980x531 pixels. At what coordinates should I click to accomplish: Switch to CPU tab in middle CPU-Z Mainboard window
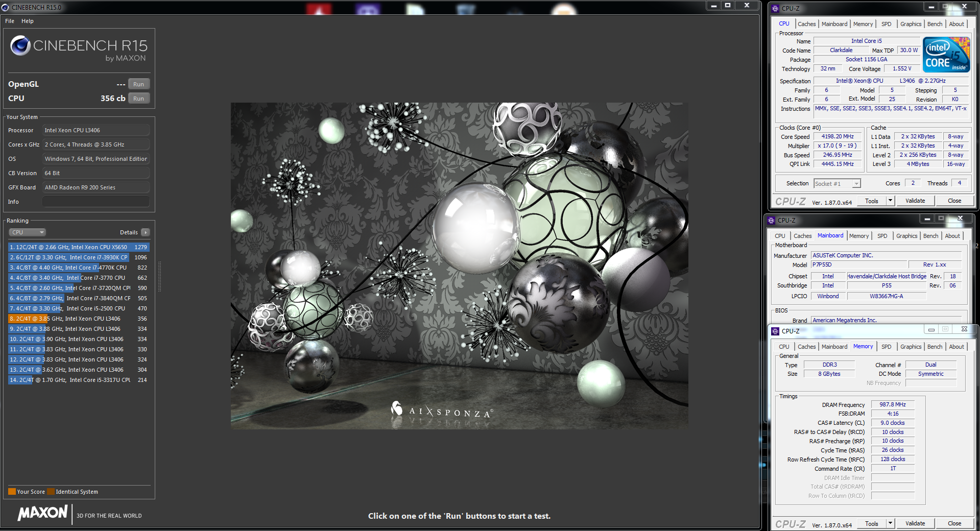coord(780,236)
